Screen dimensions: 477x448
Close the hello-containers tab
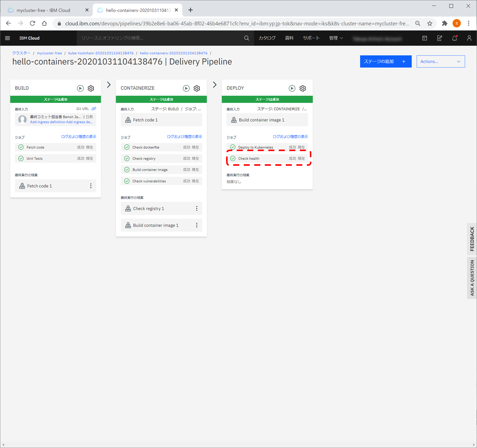point(176,10)
